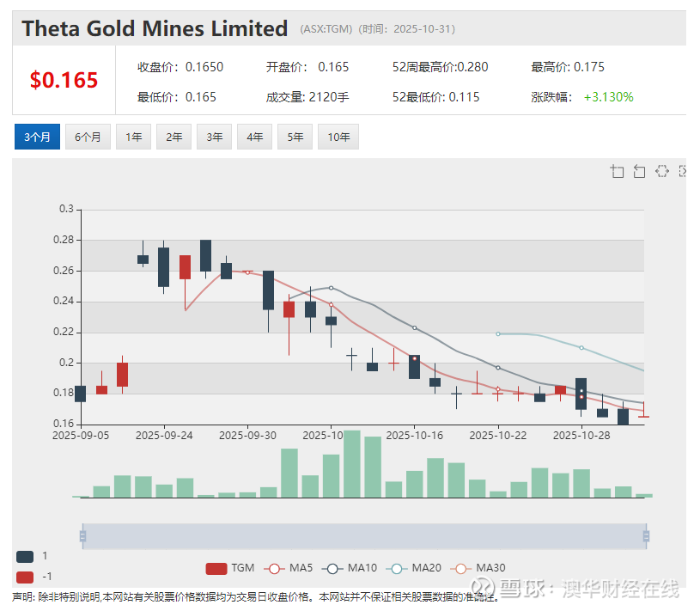
Task: Click the 0.28 y-axis label
Action: [64, 240]
